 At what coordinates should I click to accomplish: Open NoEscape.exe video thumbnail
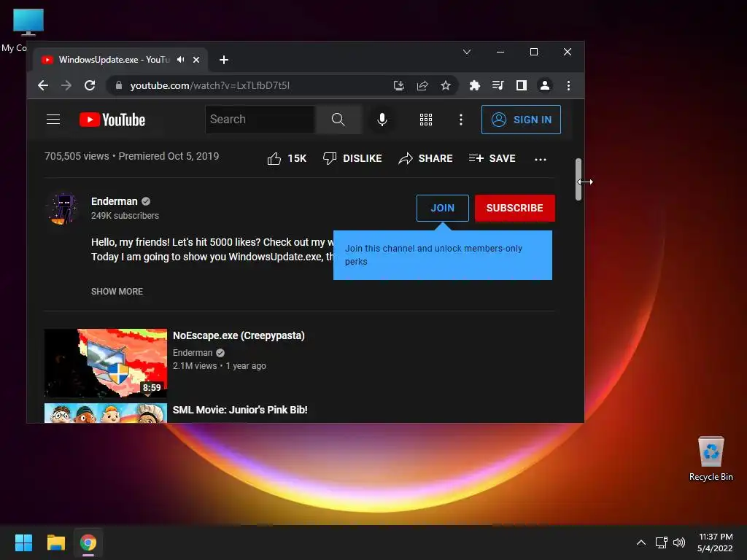(106, 363)
